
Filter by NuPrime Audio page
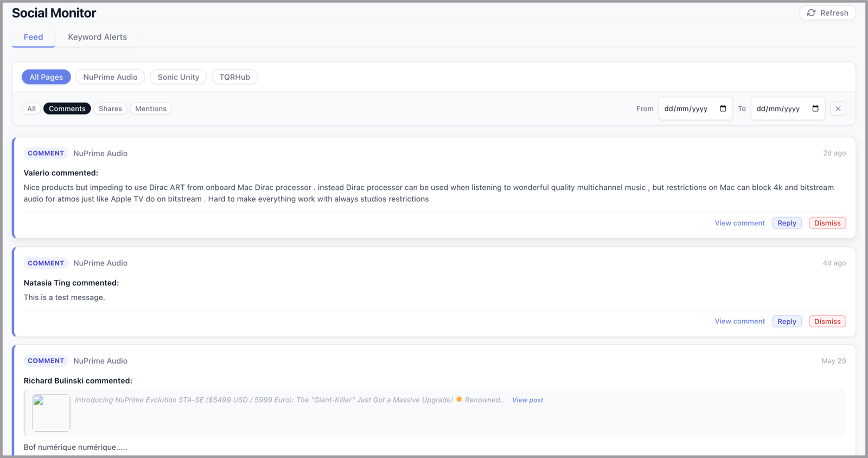(x=110, y=77)
